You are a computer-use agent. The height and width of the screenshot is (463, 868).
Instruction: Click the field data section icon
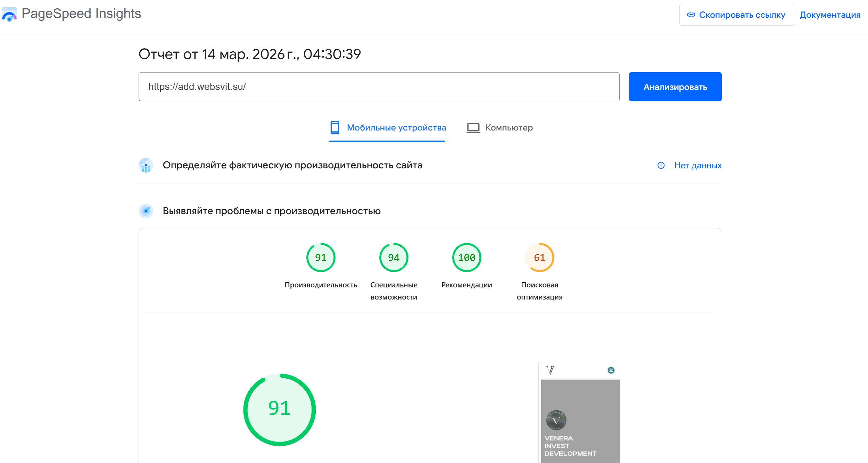[146, 166]
